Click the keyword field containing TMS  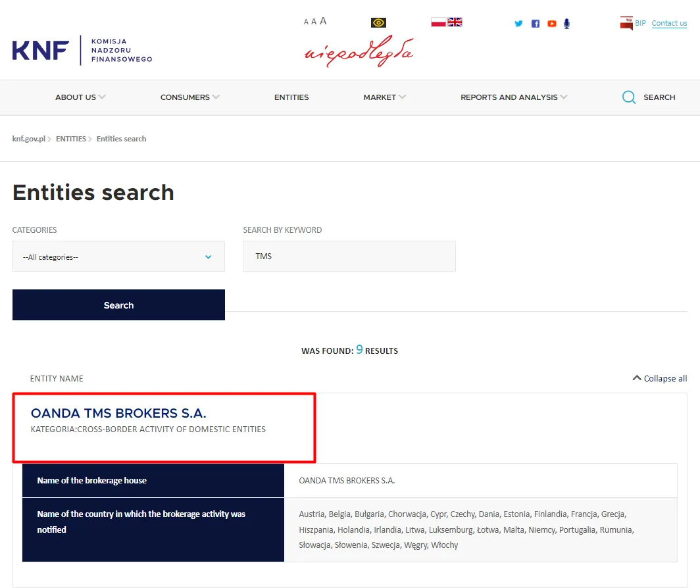[349, 257]
